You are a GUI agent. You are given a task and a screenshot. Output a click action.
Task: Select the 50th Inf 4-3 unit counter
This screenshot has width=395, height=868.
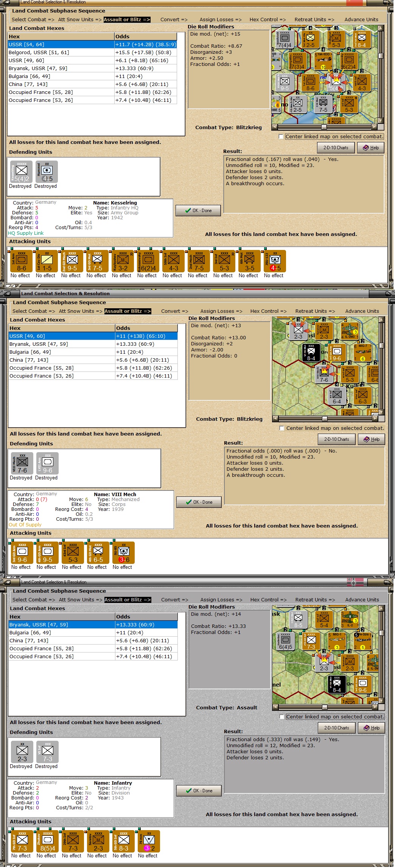174,261
